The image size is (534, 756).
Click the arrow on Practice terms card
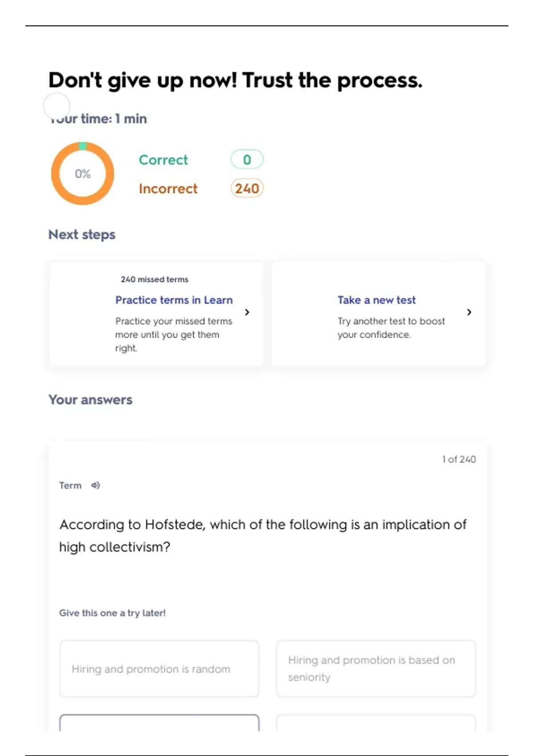tap(247, 312)
